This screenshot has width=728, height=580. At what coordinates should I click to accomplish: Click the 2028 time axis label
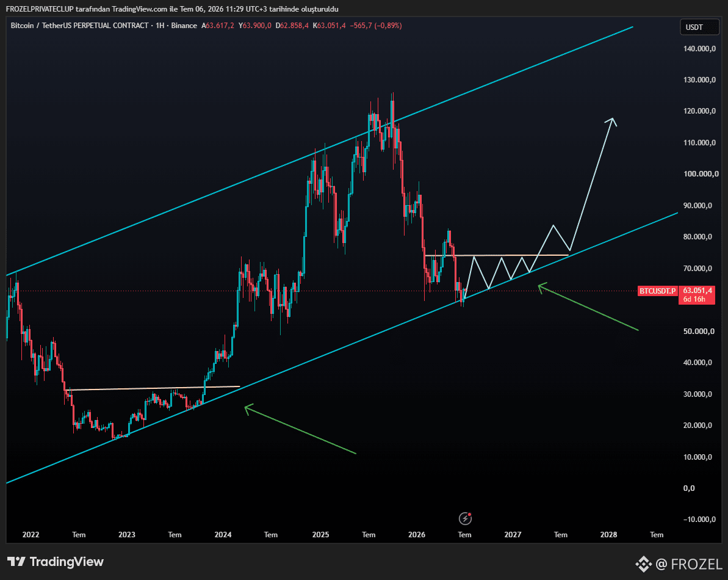point(608,534)
